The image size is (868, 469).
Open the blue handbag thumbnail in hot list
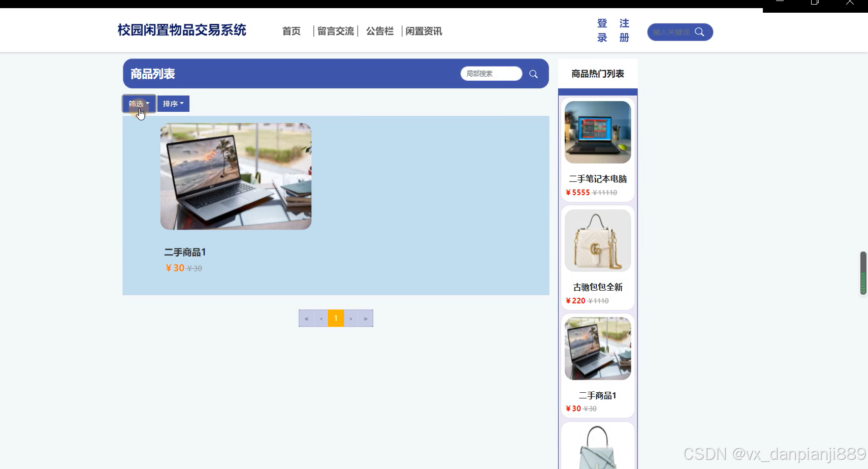(x=598, y=447)
